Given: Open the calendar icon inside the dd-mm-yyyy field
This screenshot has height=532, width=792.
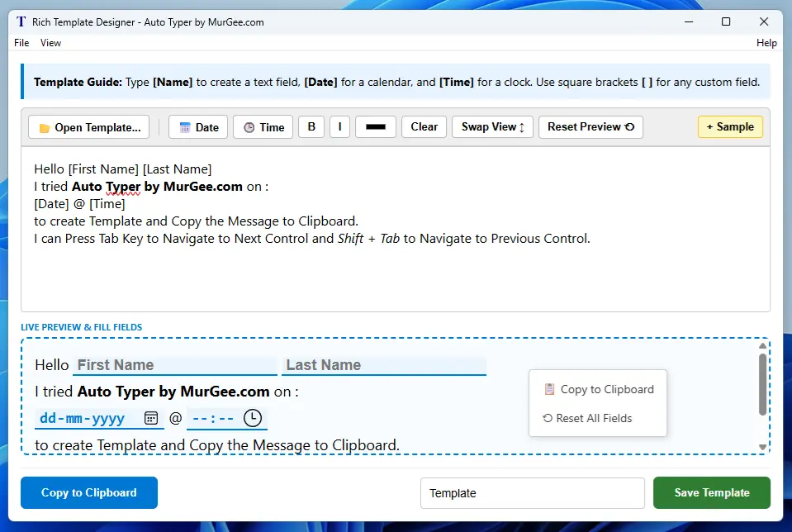Looking at the screenshot, I should (151, 418).
